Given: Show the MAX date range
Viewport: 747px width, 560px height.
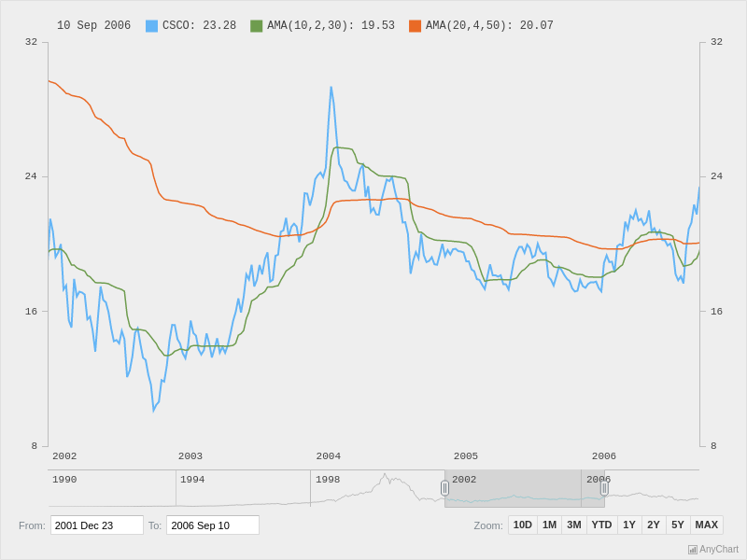Looking at the screenshot, I should [707, 525].
